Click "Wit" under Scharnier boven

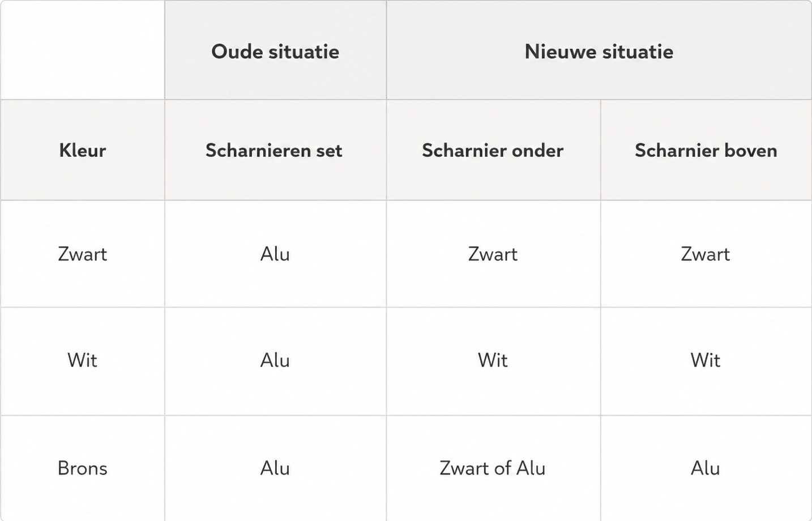pos(706,360)
